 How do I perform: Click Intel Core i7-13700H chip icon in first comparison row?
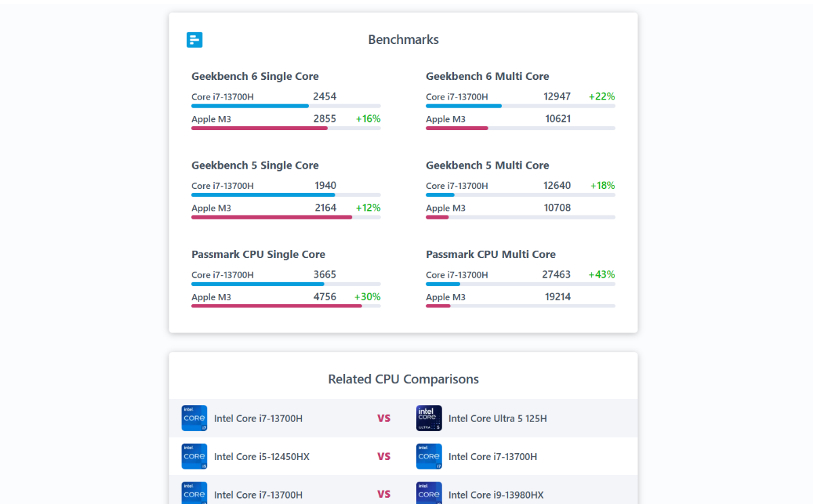click(x=194, y=418)
